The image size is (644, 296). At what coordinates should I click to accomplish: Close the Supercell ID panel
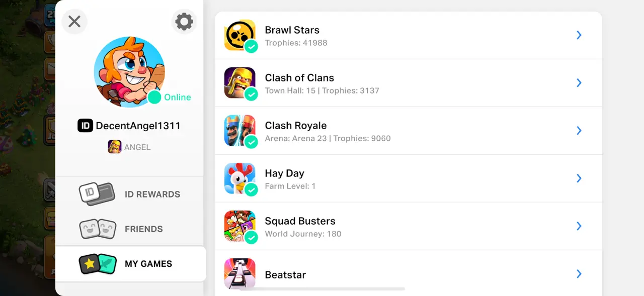click(74, 22)
